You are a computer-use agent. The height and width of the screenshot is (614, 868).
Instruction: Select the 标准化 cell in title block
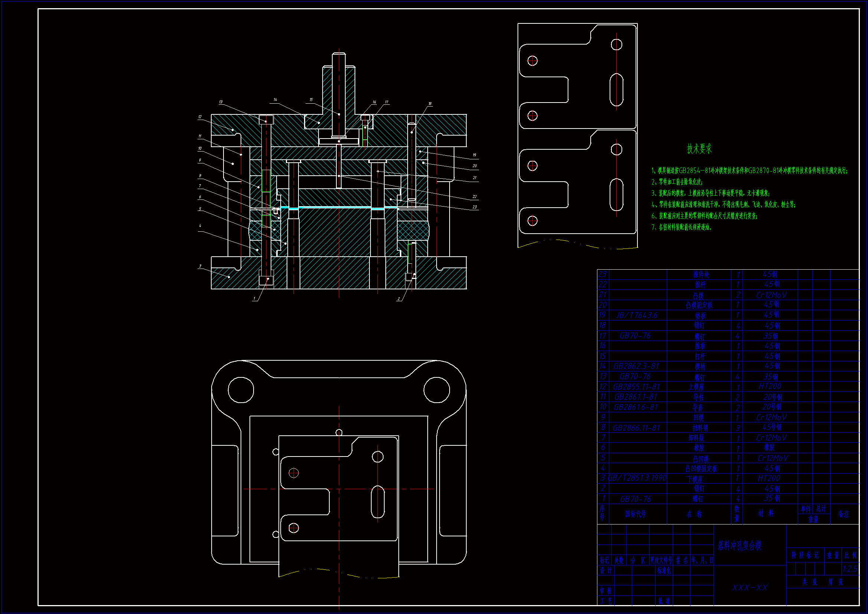point(664,571)
